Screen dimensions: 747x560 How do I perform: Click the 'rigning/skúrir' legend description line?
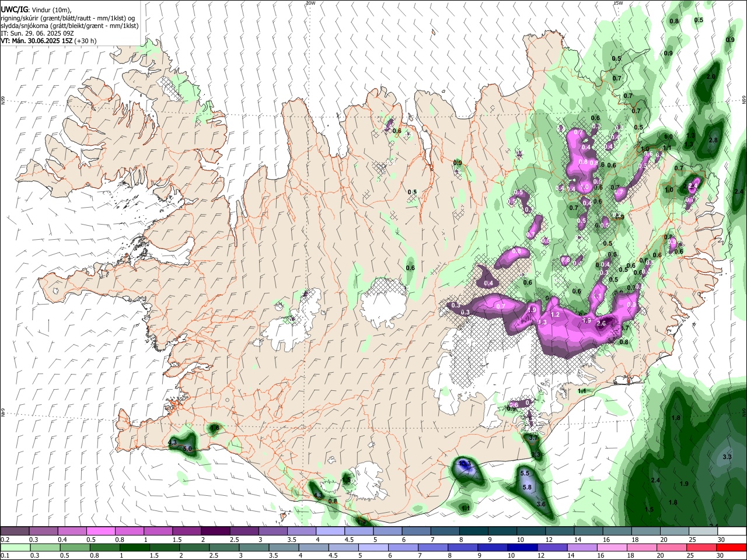point(68,18)
